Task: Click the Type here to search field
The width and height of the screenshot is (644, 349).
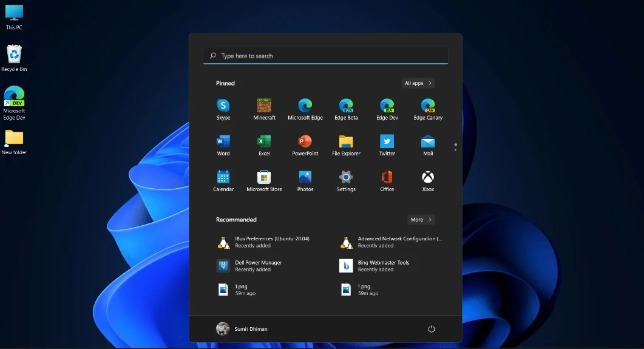Action: [325, 56]
